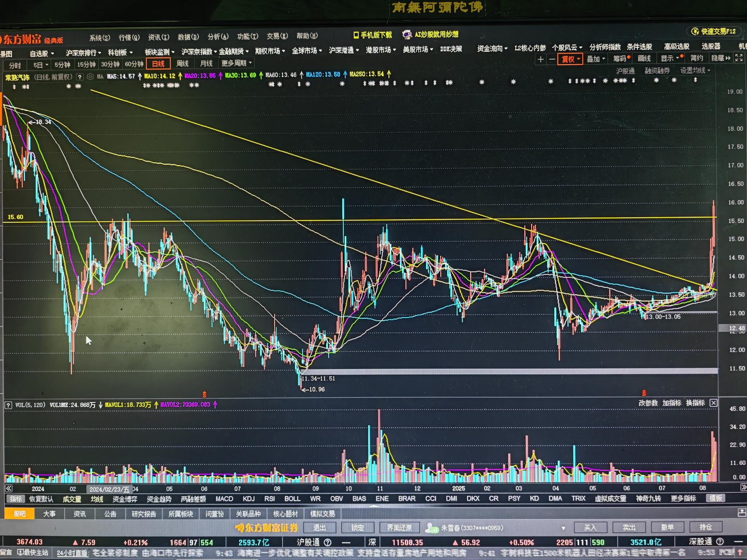Expand the bottom info panel icon
Viewport: 747px width, 560px height.
coord(742,513)
